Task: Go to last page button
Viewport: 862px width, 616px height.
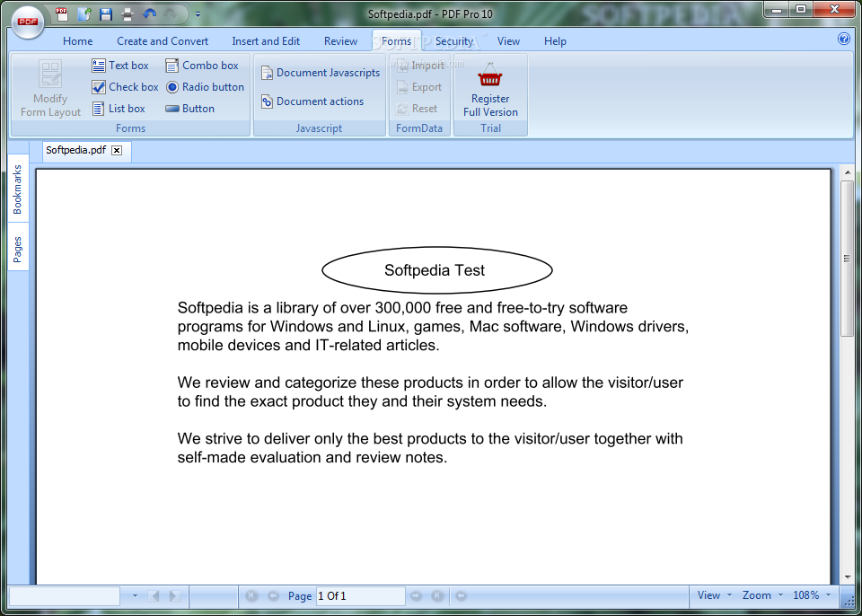Action: click(x=437, y=595)
